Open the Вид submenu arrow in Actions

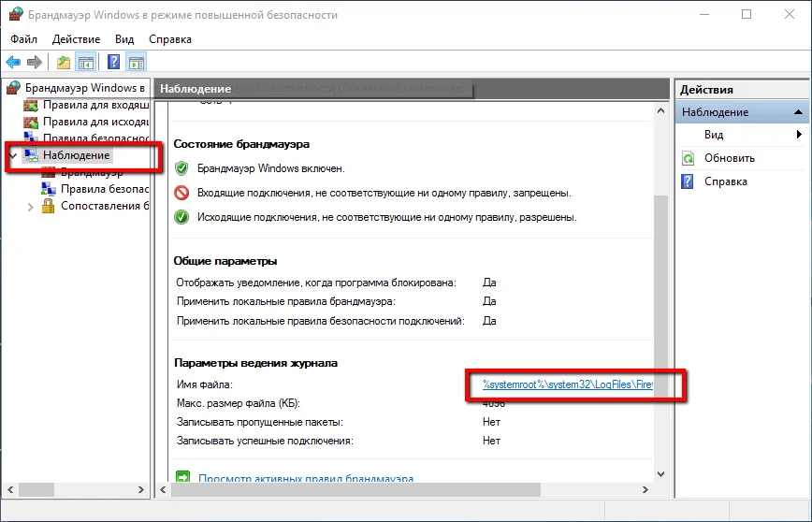[x=800, y=135]
